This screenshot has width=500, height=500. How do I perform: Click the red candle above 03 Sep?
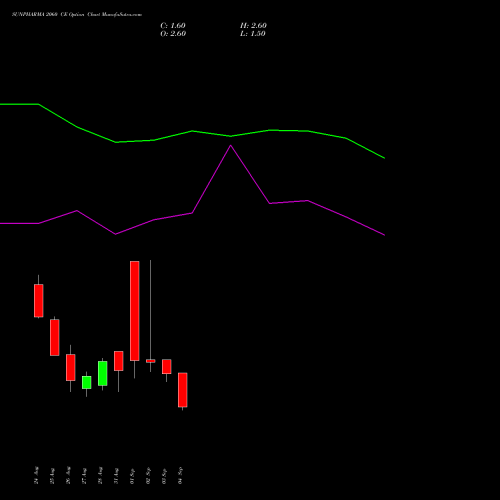pos(167,367)
